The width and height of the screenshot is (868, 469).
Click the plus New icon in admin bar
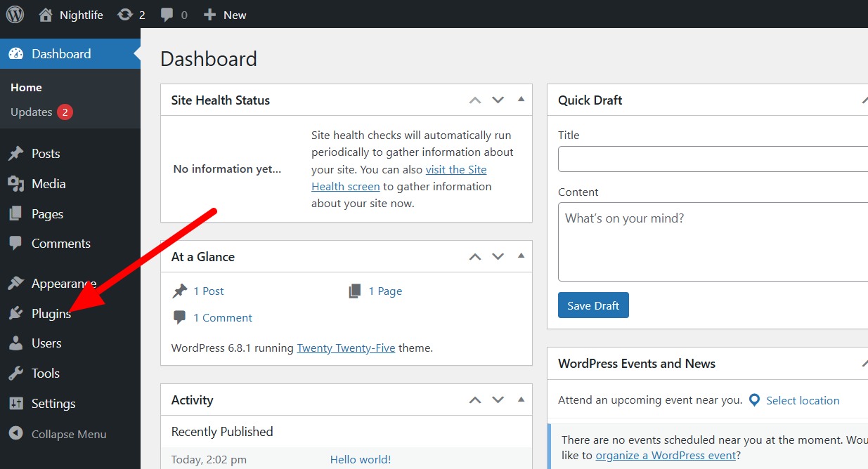[209, 15]
